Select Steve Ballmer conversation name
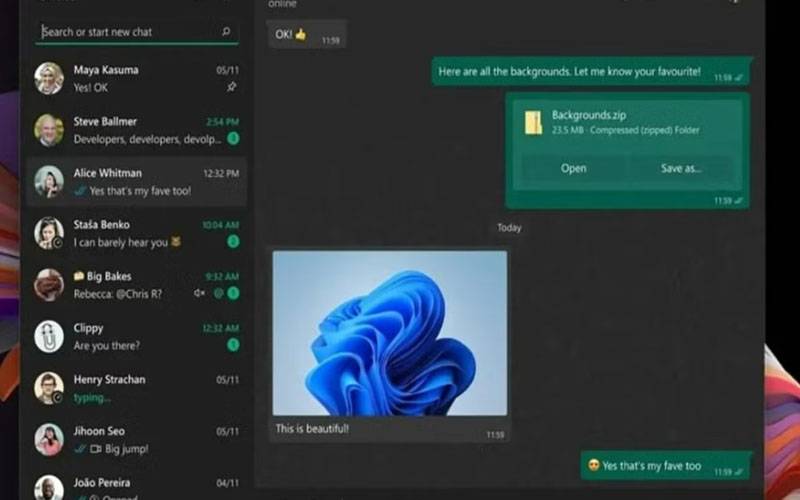The width and height of the screenshot is (800, 500). [x=105, y=121]
